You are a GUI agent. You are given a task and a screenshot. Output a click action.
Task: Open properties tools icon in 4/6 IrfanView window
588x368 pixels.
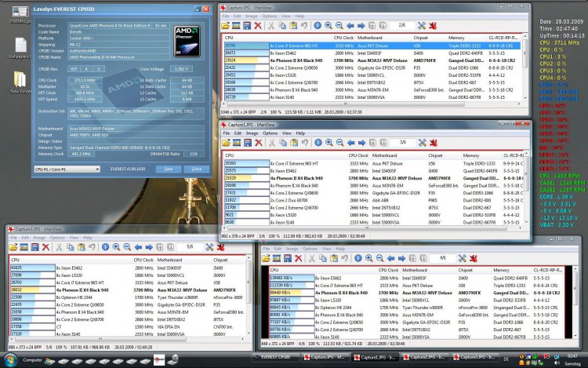463,258
